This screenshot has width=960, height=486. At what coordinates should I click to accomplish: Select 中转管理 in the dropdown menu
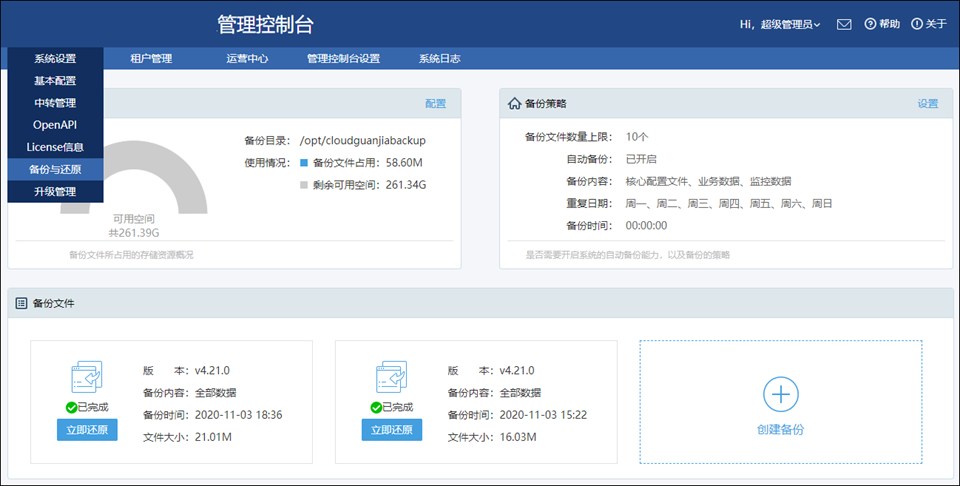pyautogui.click(x=55, y=103)
